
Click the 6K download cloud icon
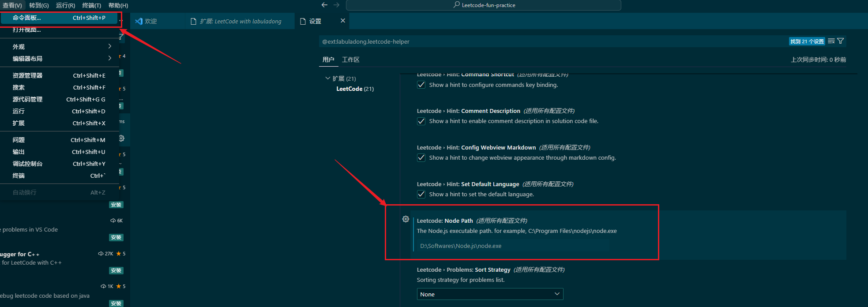(113, 221)
